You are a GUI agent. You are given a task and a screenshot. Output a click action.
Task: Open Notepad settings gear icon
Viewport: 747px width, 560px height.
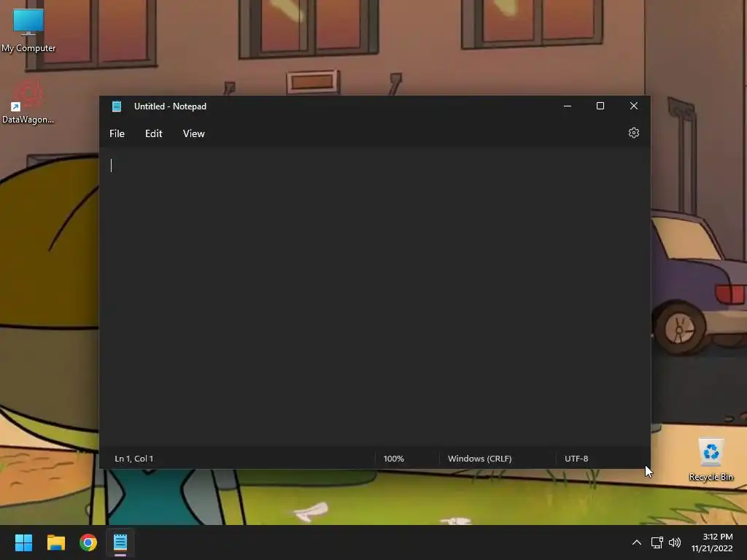click(633, 133)
